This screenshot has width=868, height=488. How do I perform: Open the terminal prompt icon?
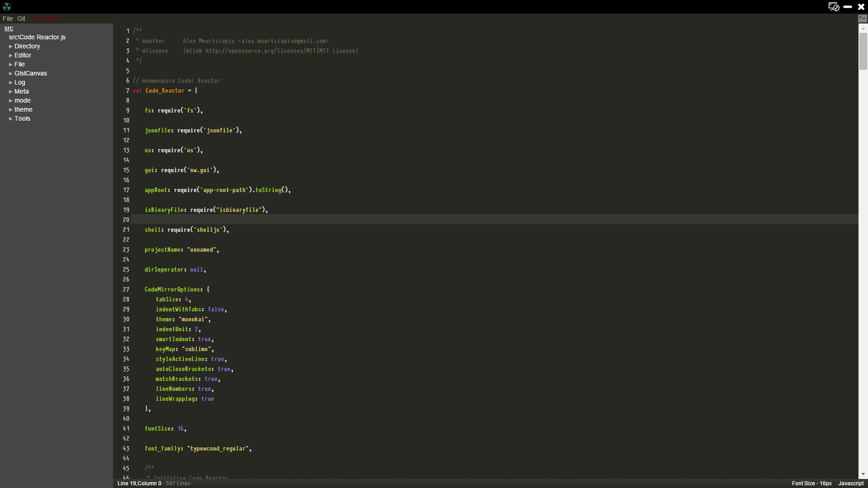pyautogui.click(x=863, y=18)
